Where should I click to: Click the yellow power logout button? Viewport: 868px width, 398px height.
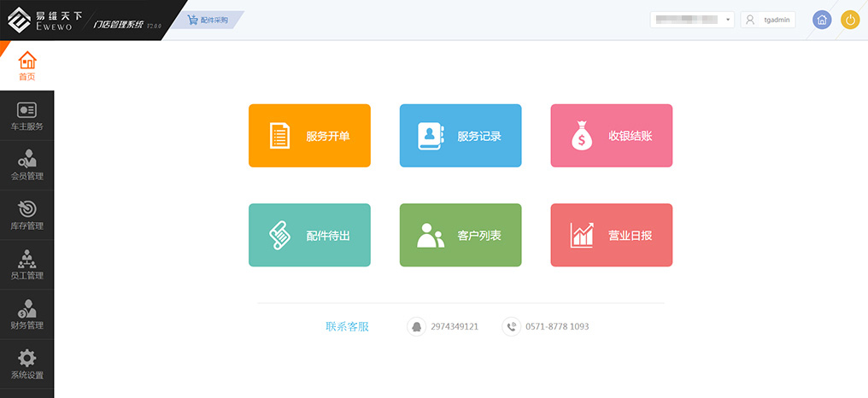click(850, 20)
